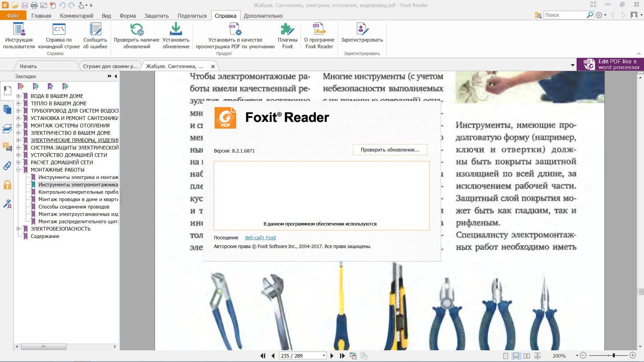The image size is (644, 362).
Task: Switch to the Дополнительно ribbon tab
Action: point(263,16)
